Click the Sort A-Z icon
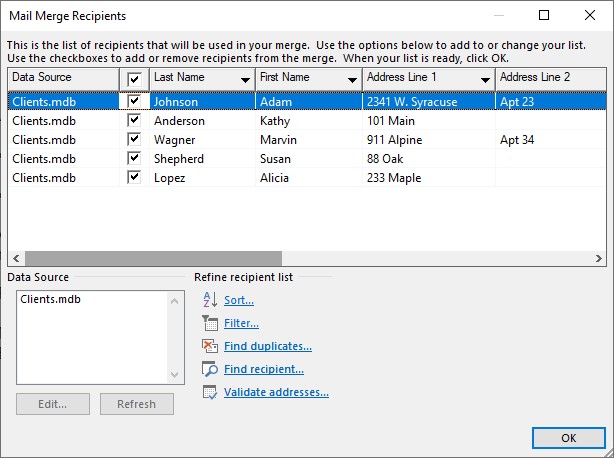The height and width of the screenshot is (458, 614). [210, 300]
